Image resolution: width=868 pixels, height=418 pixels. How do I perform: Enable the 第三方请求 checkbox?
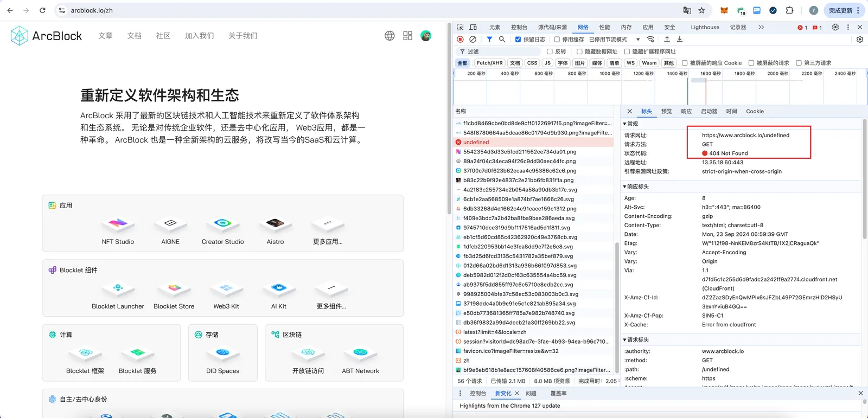[x=799, y=63]
